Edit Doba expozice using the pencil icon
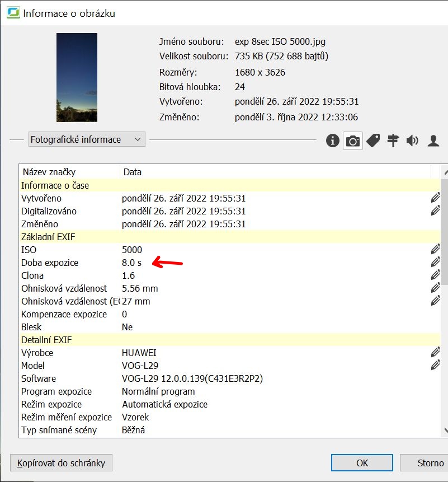This screenshot has width=448, height=482. (436, 261)
